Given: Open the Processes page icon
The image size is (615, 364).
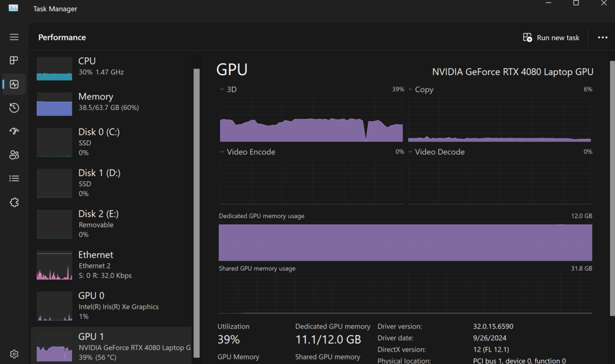Looking at the screenshot, I should pyautogui.click(x=14, y=60).
